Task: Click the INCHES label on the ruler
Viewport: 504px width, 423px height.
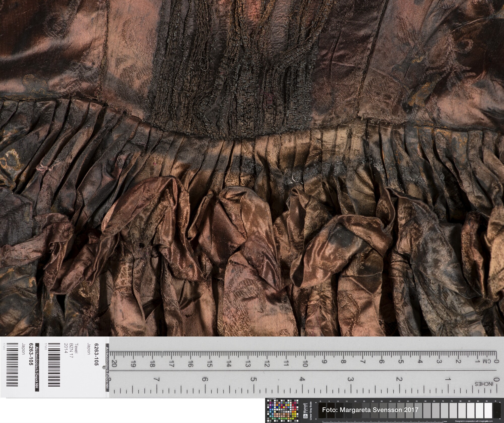Action: coord(485,384)
